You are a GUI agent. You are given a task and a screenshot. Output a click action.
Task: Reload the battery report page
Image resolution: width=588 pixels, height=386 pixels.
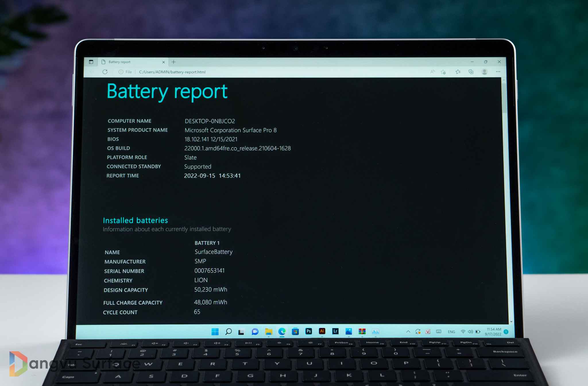point(105,72)
